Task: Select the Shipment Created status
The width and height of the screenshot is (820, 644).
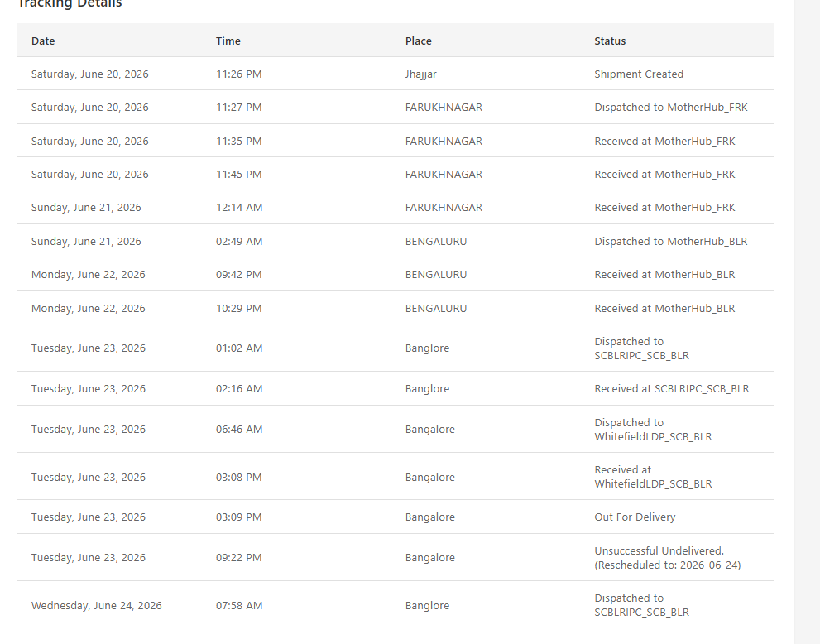Action: pos(639,74)
